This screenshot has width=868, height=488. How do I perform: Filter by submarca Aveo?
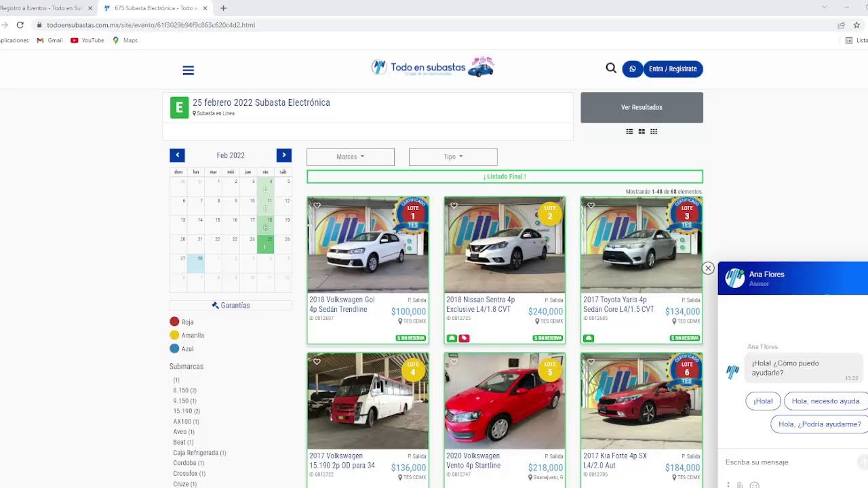coord(184,432)
